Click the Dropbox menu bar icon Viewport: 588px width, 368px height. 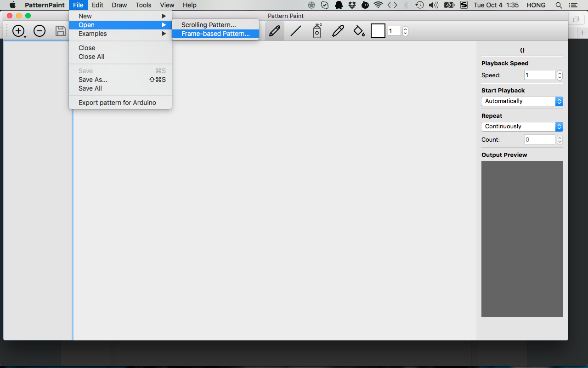coord(352,5)
